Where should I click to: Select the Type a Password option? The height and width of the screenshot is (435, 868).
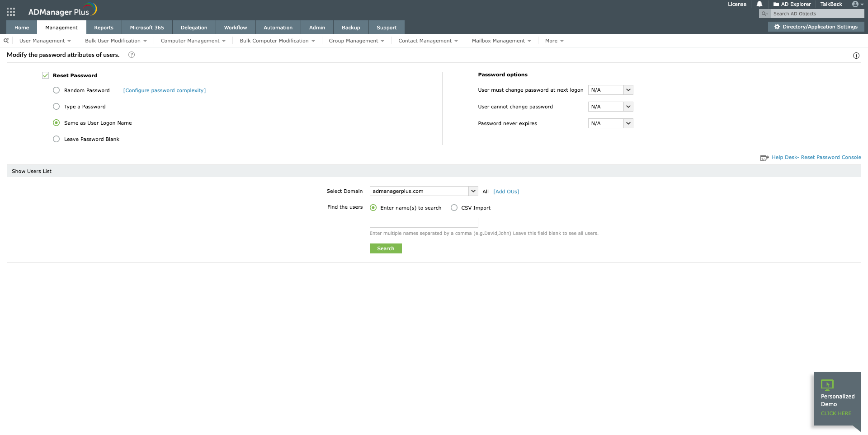tap(56, 107)
